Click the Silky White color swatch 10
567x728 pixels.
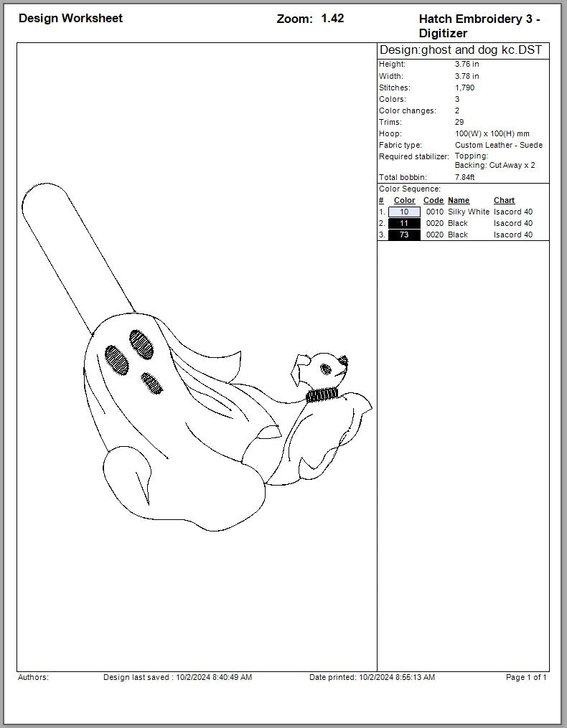(x=404, y=212)
